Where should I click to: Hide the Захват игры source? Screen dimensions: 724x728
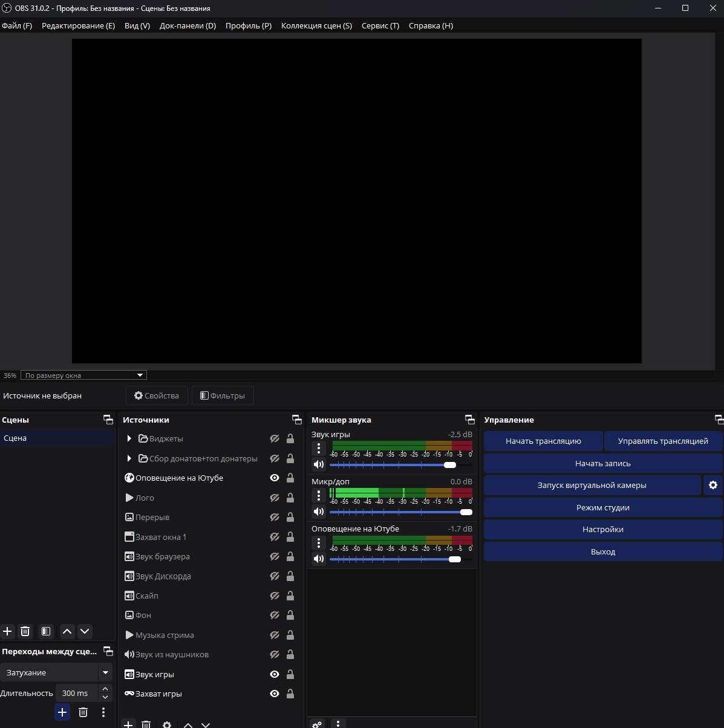[275, 694]
